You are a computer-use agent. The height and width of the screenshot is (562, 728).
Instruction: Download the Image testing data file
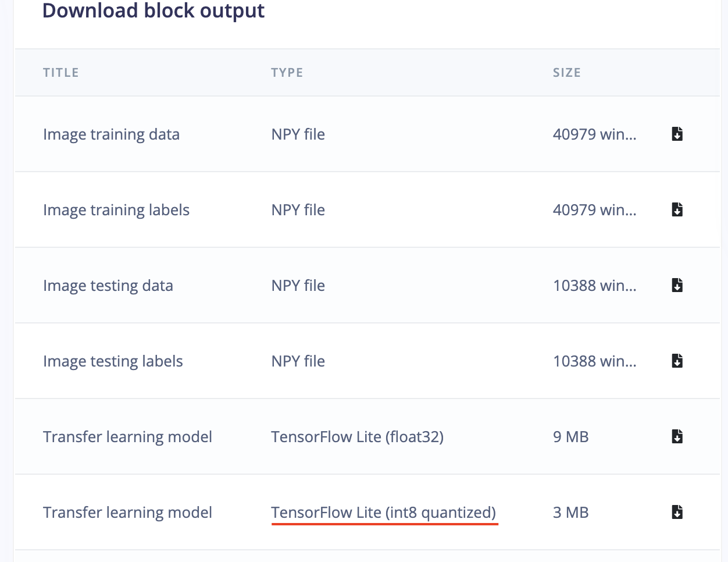point(677,285)
